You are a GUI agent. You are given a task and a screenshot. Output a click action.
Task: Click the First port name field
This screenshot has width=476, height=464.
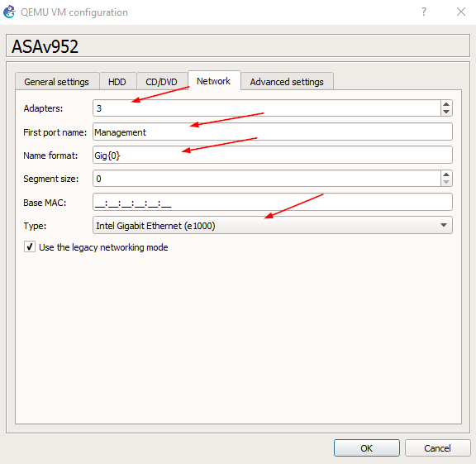(273, 132)
